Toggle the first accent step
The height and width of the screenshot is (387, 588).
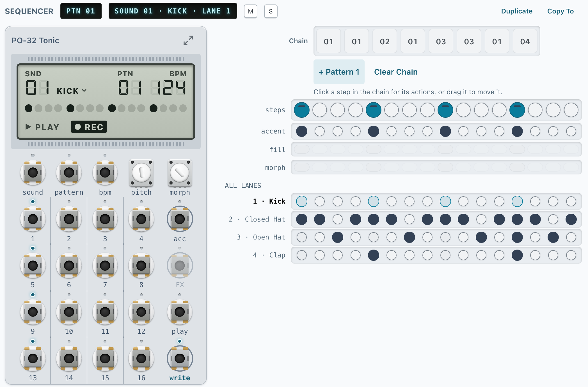[x=302, y=131]
